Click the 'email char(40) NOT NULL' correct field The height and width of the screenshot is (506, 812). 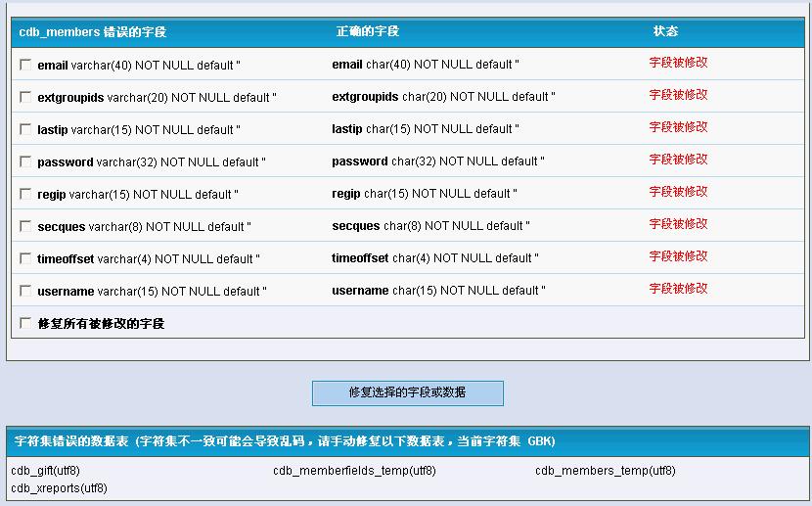pos(426,65)
